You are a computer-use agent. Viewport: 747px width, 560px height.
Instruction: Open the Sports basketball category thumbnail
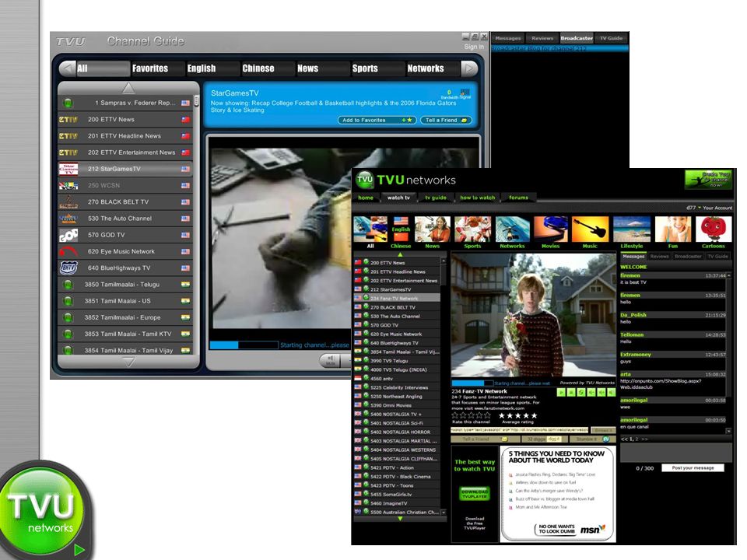click(472, 229)
